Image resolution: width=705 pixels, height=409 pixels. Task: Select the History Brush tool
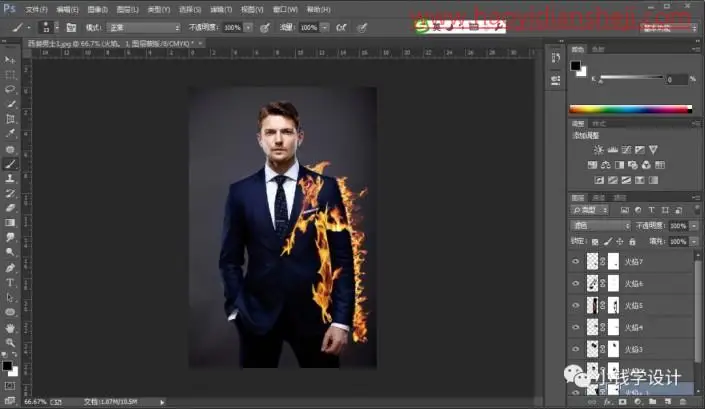(x=10, y=193)
